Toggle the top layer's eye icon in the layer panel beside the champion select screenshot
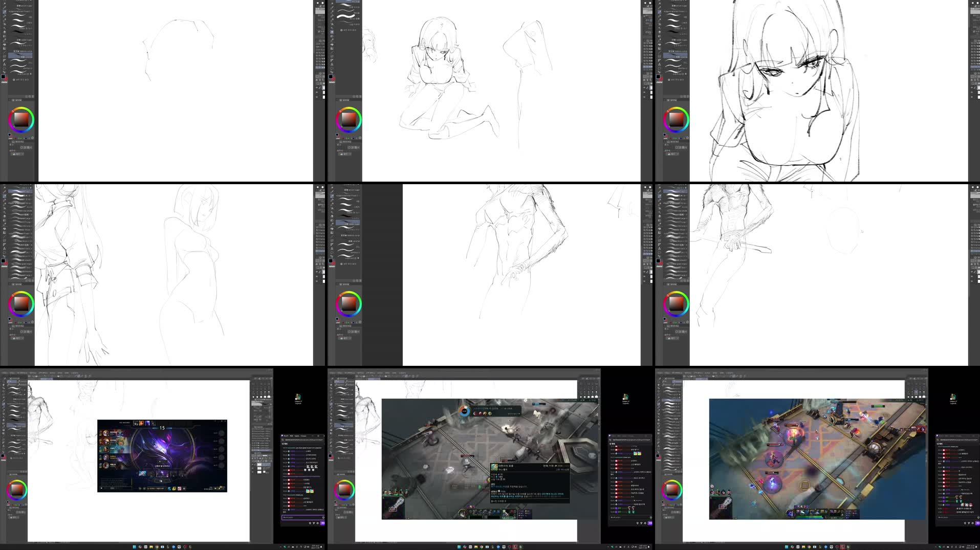 point(253,465)
